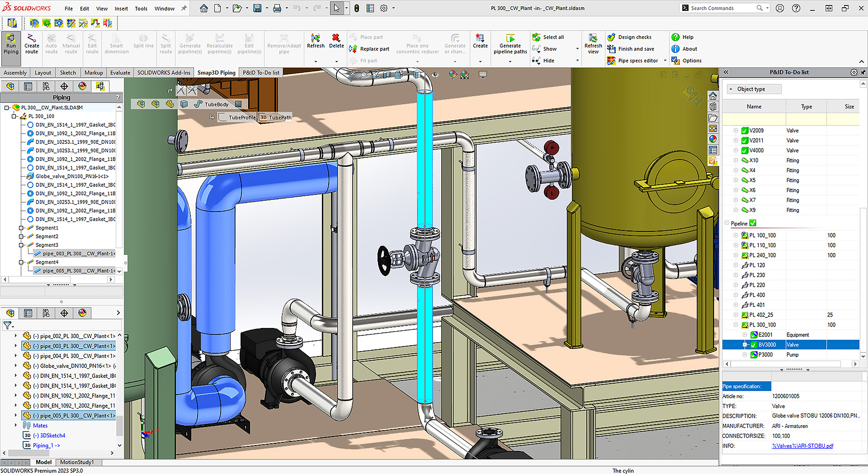Image resolution: width=868 pixels, height=474 pixels.
Task: Expand the Segment1 tree node
Action: (21, 228)
